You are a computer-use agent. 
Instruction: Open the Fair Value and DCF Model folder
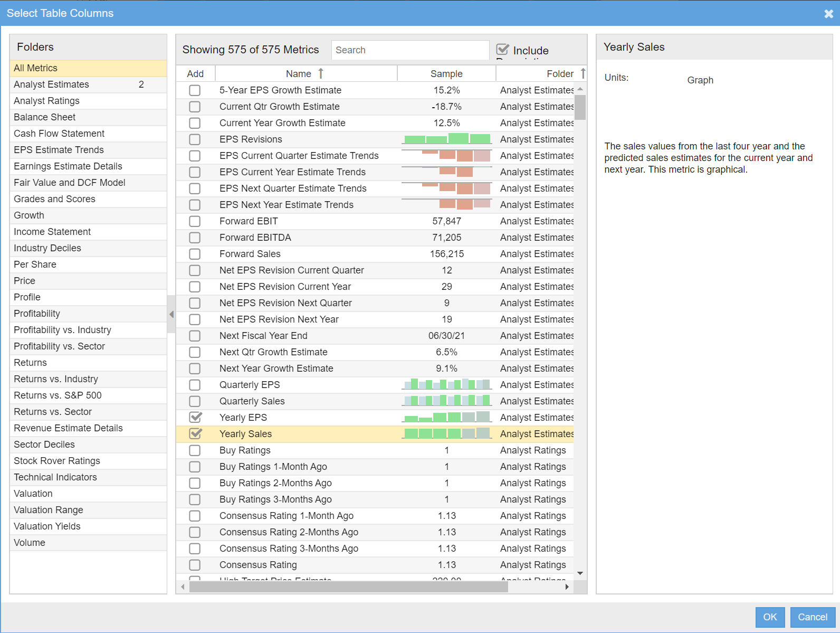88,183
